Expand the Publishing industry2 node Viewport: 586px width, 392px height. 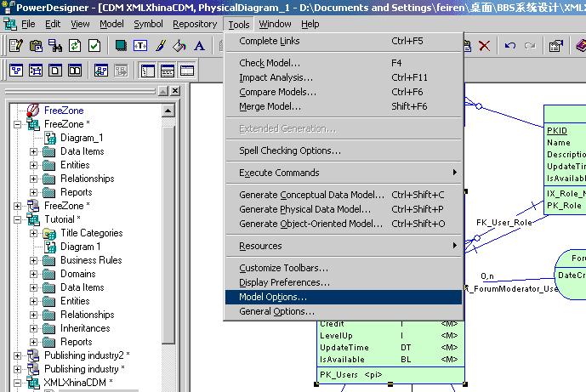18,355
